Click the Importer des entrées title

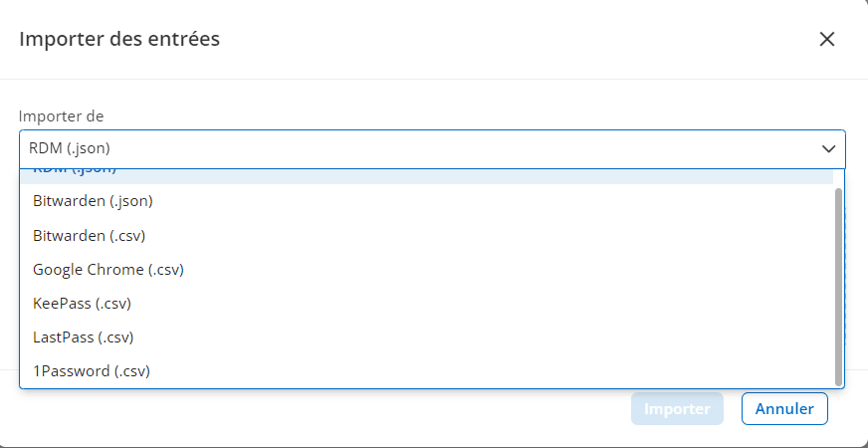click(119, 40)
